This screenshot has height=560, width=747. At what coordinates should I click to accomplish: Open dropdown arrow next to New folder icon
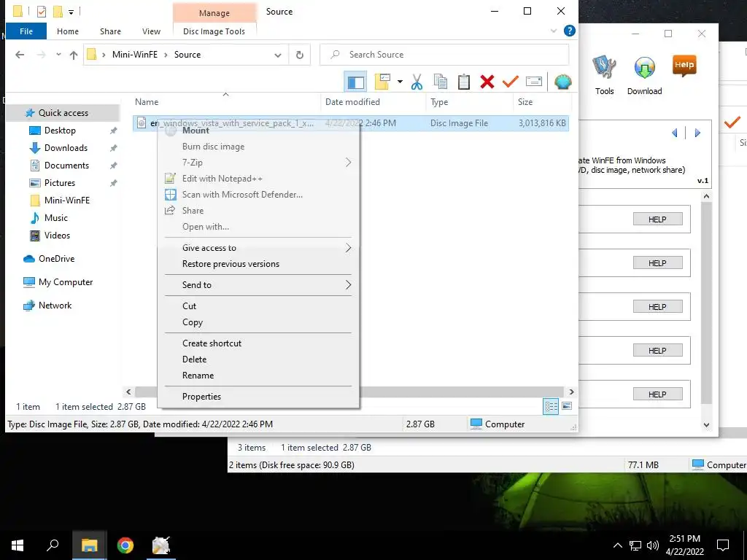click(x=400, y=82)
